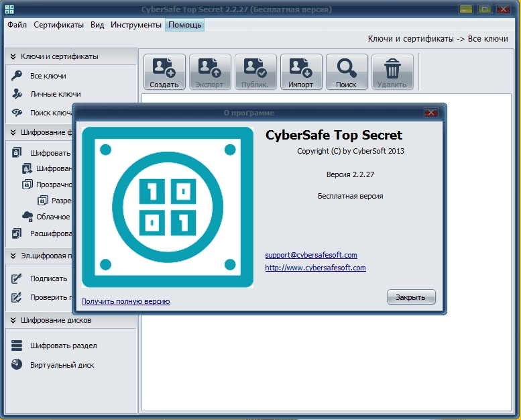Follow the Получить полную версию link
This screenshot has width=521, height=420.
pyautogui.click(x=125, y=301)
